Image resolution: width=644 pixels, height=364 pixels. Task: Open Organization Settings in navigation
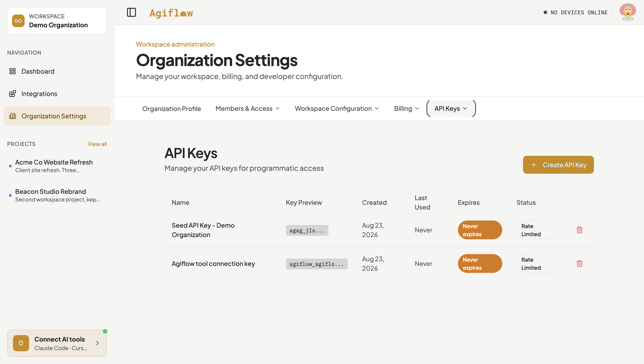coord(57,116)
